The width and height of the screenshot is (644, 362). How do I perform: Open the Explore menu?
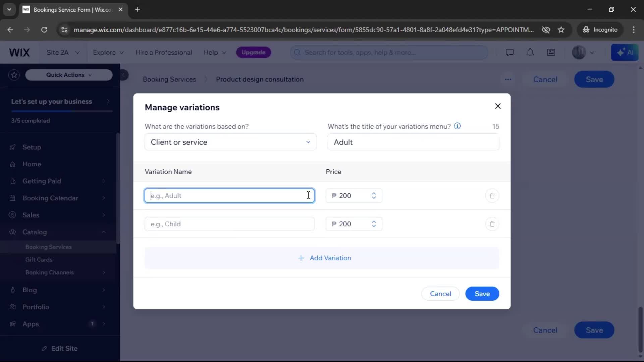(x=108, y=53)
